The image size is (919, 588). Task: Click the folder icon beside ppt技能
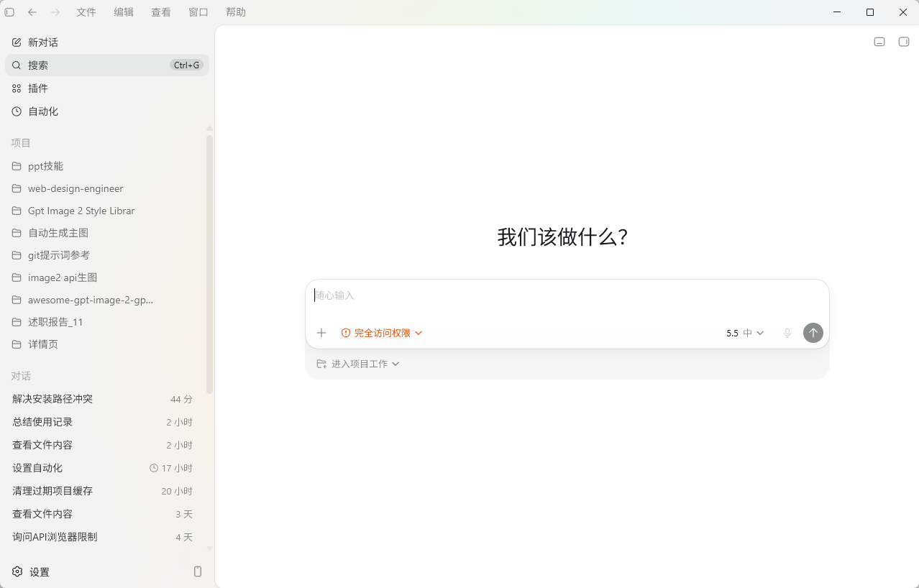click(x=17, y=166)
